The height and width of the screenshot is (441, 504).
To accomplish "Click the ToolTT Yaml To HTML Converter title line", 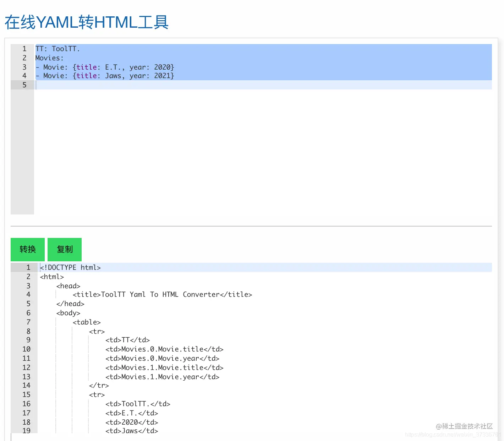I will (162, 294).
